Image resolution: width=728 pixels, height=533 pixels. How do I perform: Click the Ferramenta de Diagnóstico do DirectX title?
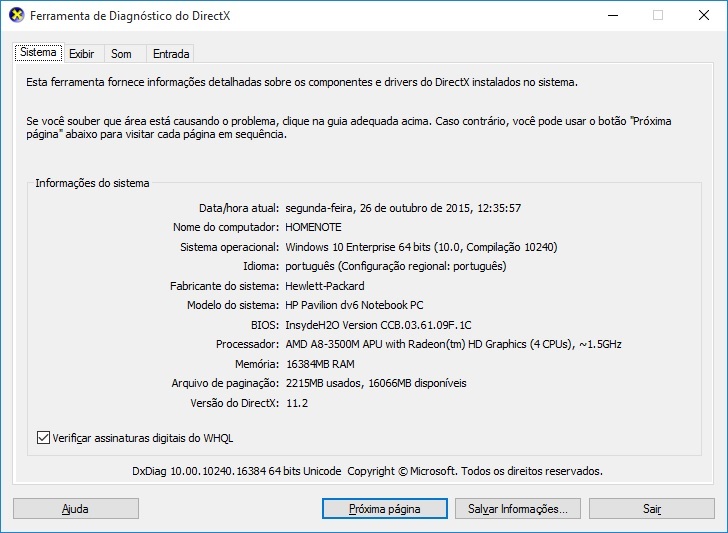(130, 16)
